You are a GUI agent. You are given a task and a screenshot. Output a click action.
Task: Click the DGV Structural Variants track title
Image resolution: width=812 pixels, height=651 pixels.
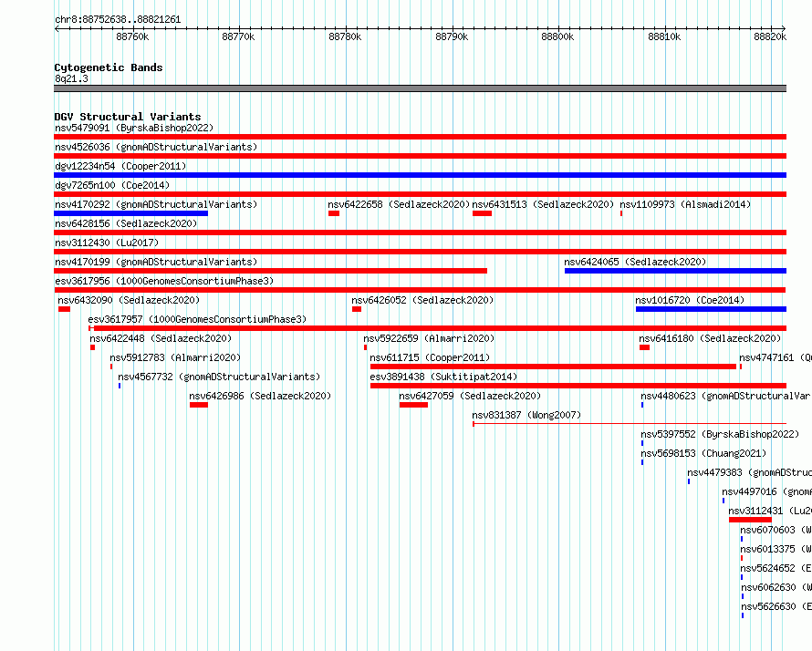tap(128, 117)
